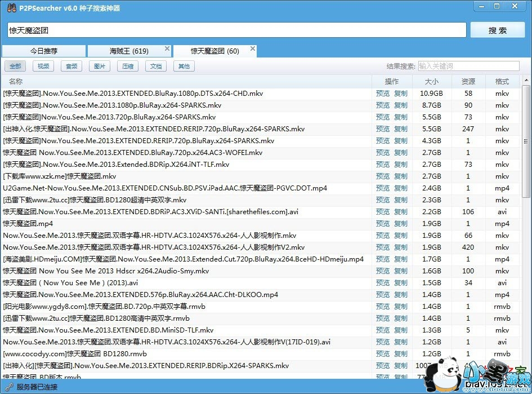Select the 压缩 (Compressed) filter
This screenshot has width=532, height=394.
tap(127, 66)
